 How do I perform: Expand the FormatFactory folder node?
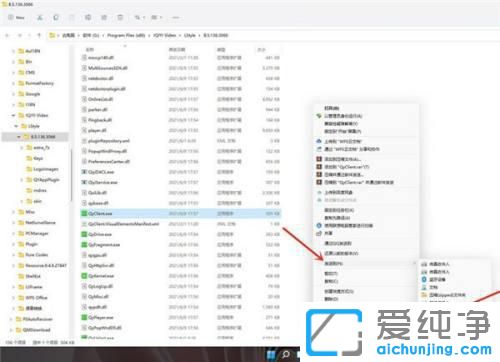tap(13, 83)
